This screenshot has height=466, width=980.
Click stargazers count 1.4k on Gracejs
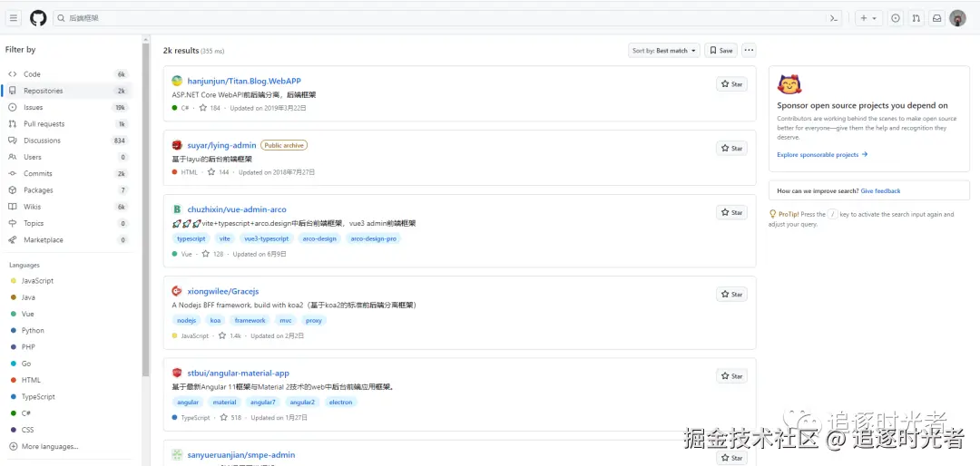(230, 335)
